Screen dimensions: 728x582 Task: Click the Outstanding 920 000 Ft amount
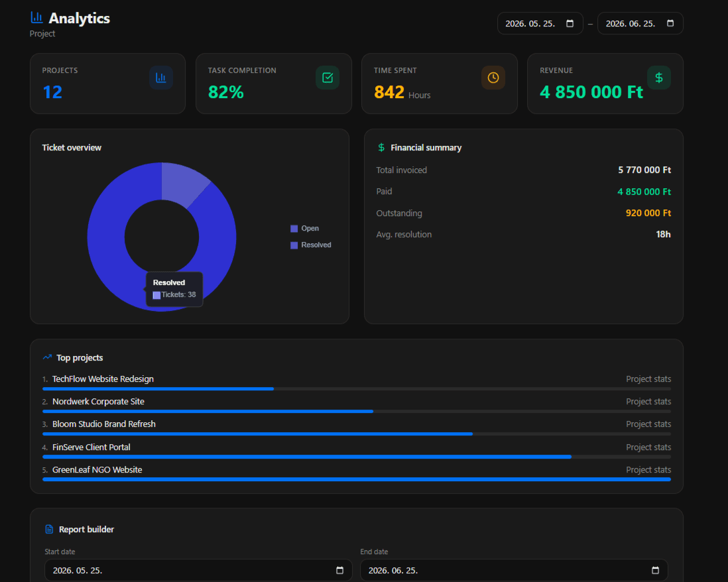[648, 213]
